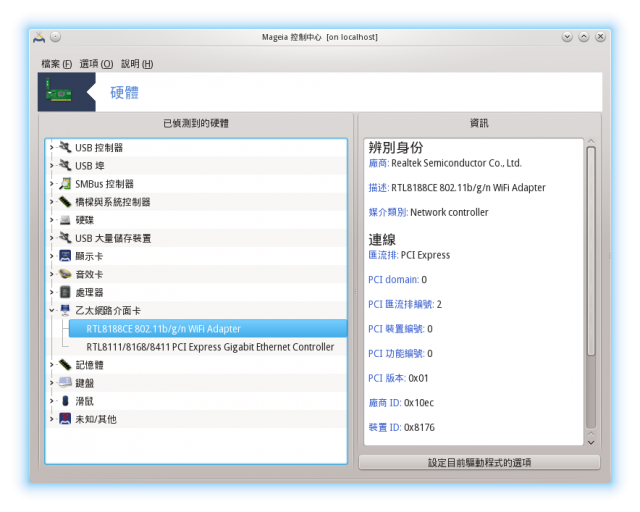Click the USB 控制器 device icon
Screen dimensions: 640x512
pos(65,147)
